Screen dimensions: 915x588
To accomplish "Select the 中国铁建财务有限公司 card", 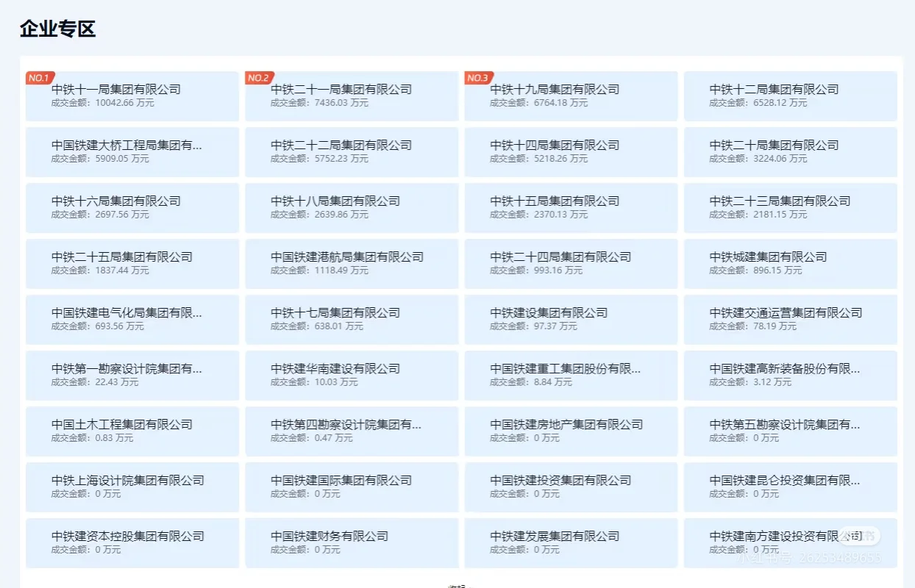I will tap(352, 543).
